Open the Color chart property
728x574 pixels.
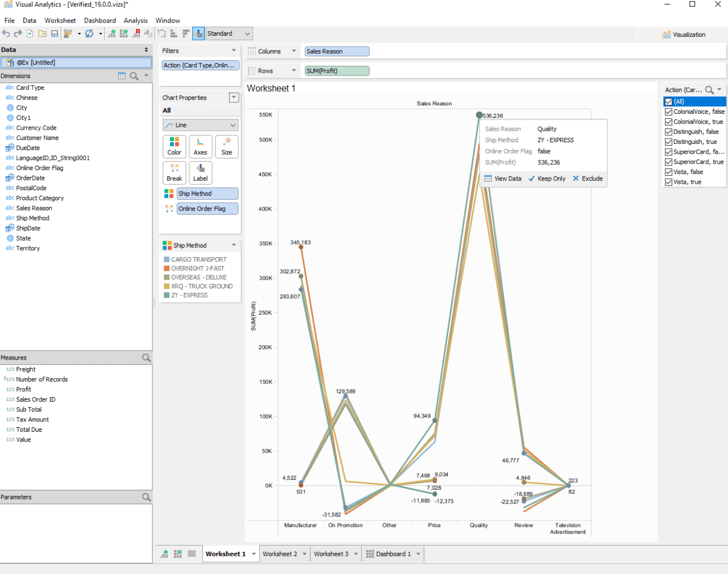174,146
